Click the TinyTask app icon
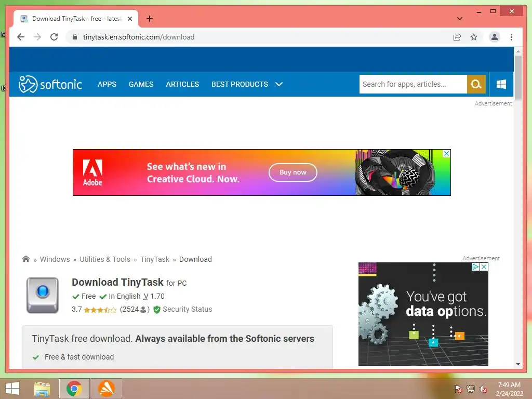The width and height of the screenshot is (532, 399). click(43, 295)
